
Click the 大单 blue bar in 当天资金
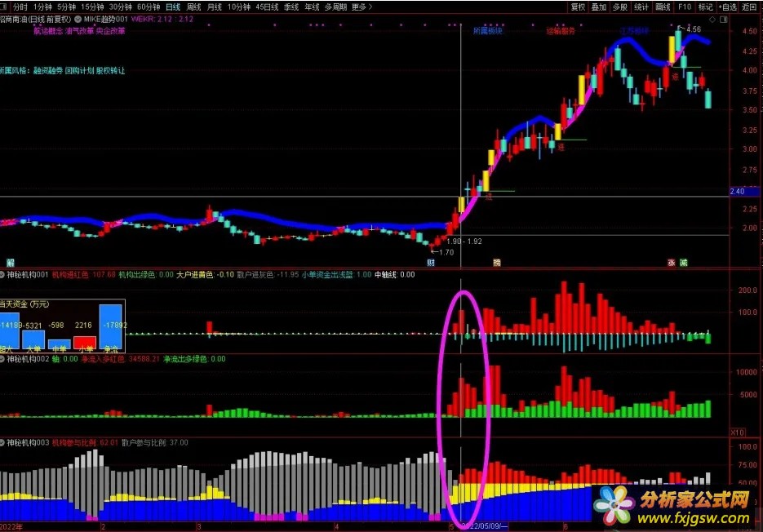[33, 340]
